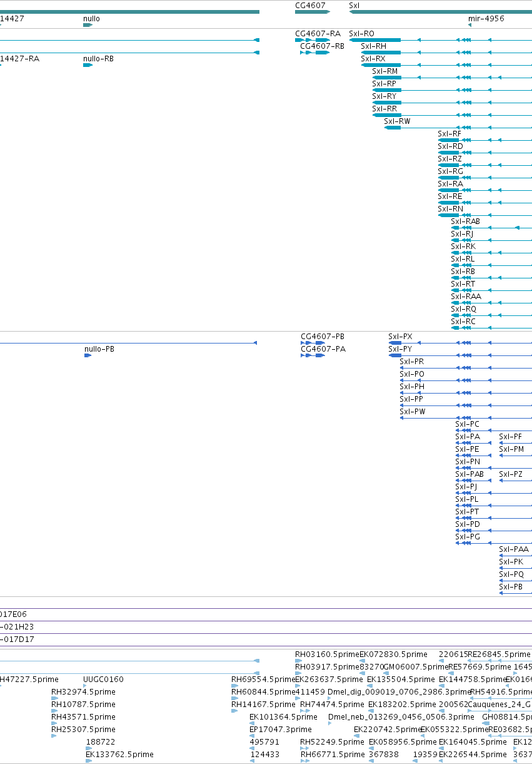Screen dimensions: 532x764
Task: Select EST RH10787.5prime
Action: point(83,705)
